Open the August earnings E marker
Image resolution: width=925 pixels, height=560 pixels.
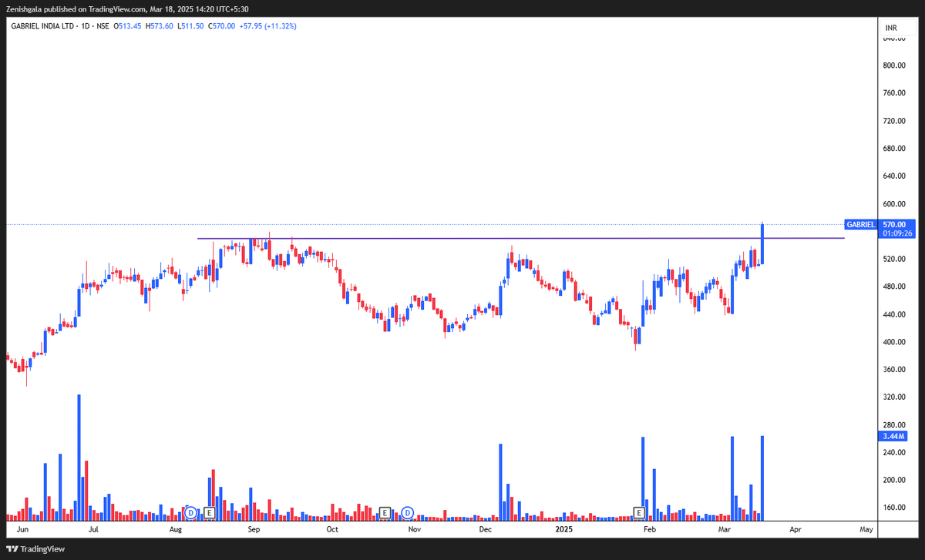click(209, 512)
